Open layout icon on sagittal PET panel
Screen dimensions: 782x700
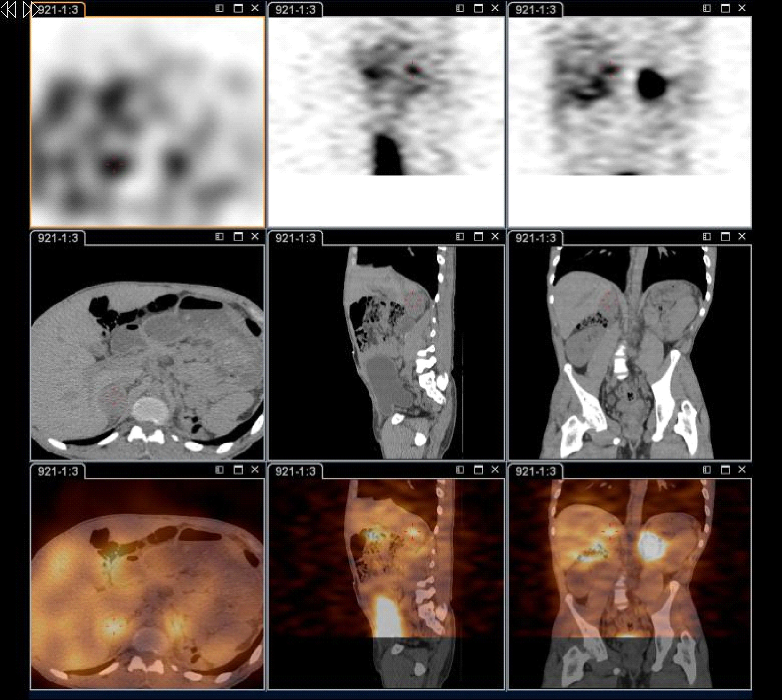460,8
